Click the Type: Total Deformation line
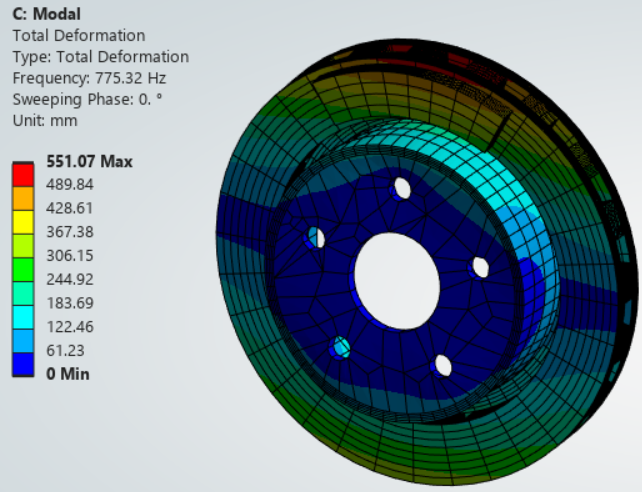This screenshot has width=642, height=492. coord(100,57)
